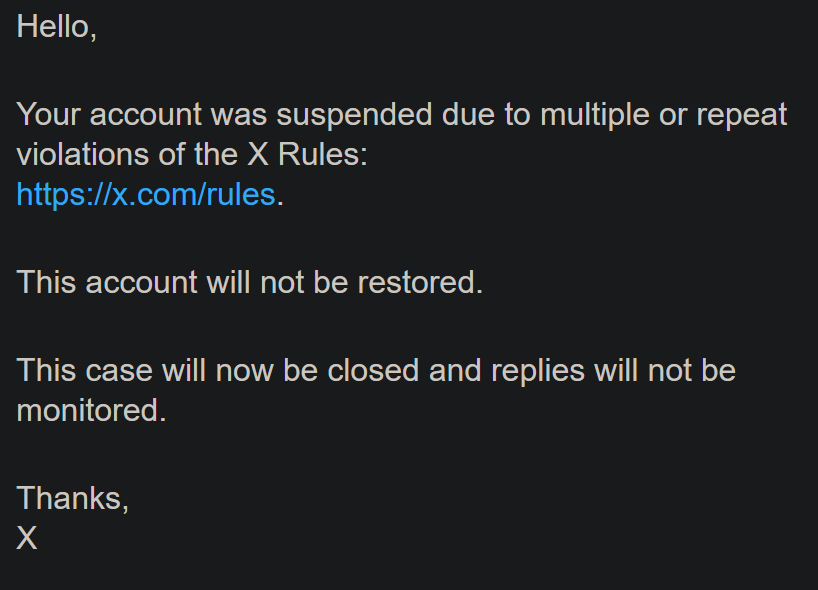Click the word "monitored." in the message
The width and height of the screenshot is (818, 590).
(91, 410)
